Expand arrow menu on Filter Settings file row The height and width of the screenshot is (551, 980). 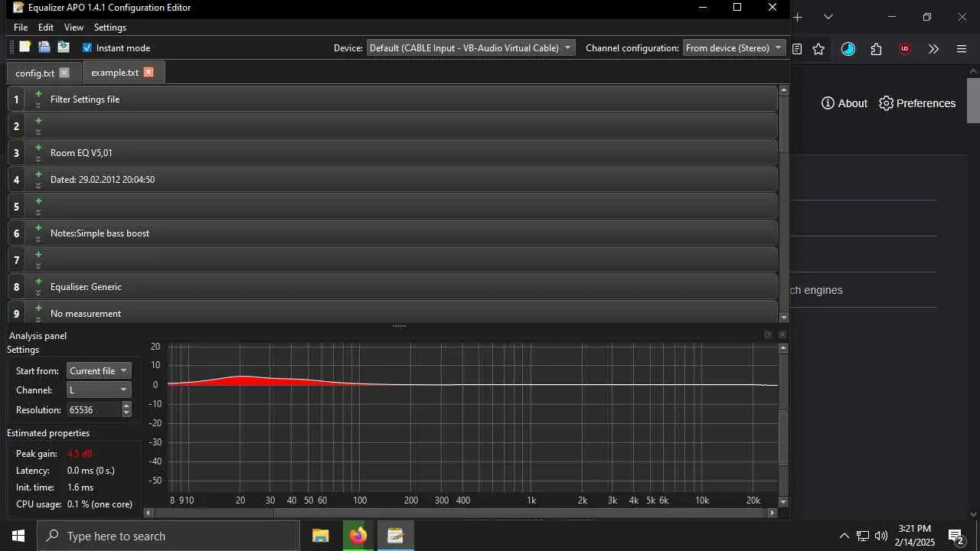coord(38,106)
